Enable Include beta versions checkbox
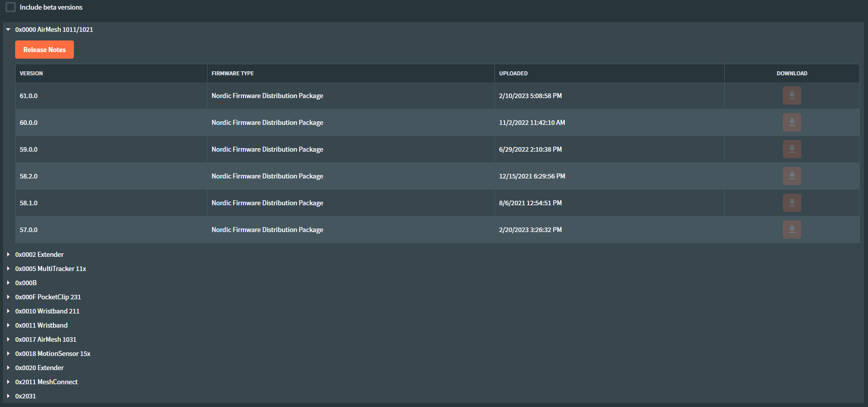The width and height of the screenshot is (868, 407). pyautogui.click(x=11, y=7)
